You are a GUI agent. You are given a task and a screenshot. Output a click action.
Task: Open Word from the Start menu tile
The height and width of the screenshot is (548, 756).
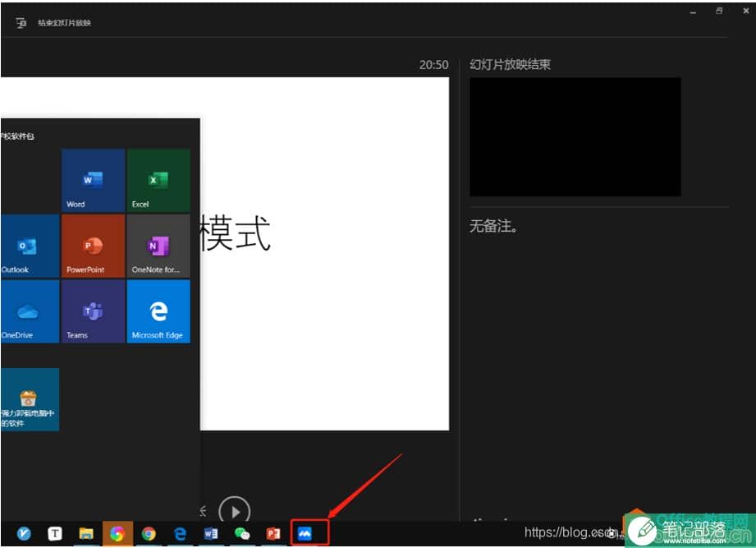coord(93,181)
